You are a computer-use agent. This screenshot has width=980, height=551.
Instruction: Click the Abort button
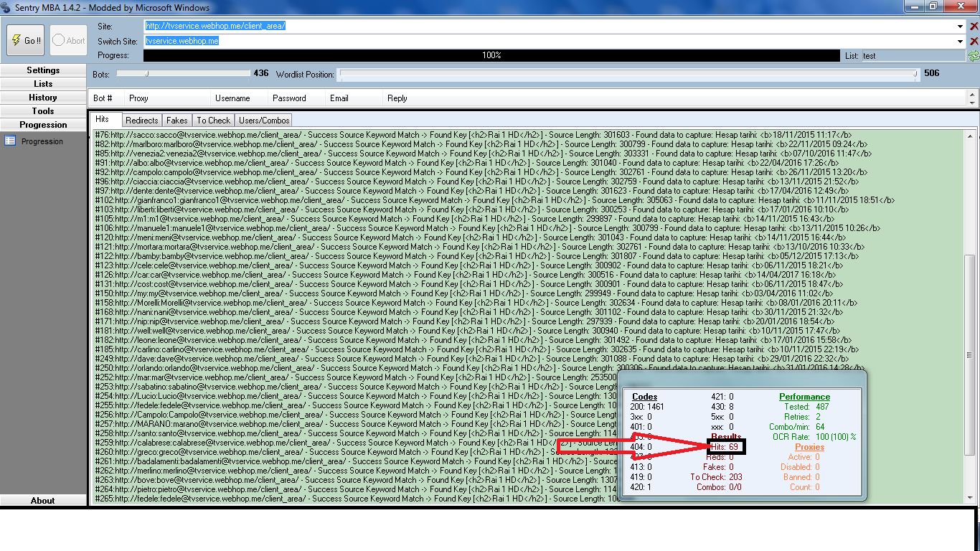(69, 40)
